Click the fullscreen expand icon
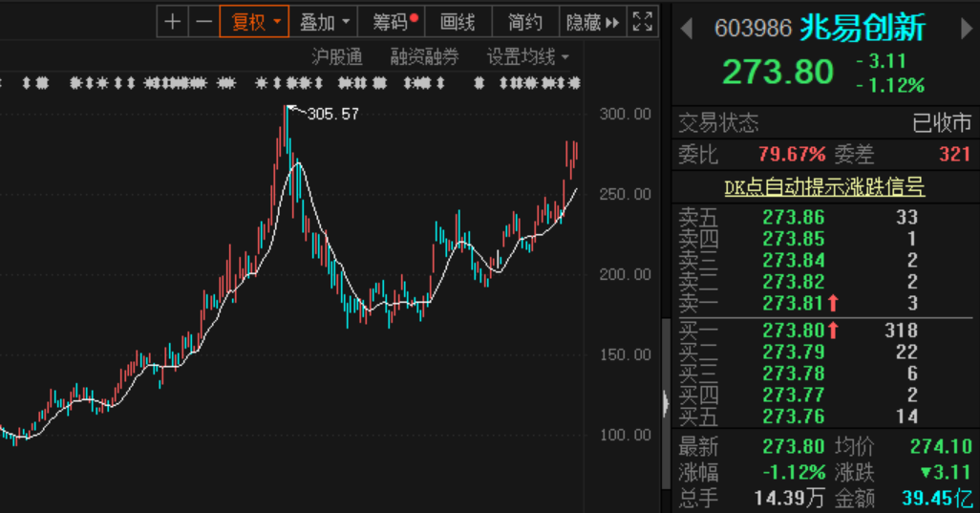This screenshot has width=980, height=513. click(643, 21)
